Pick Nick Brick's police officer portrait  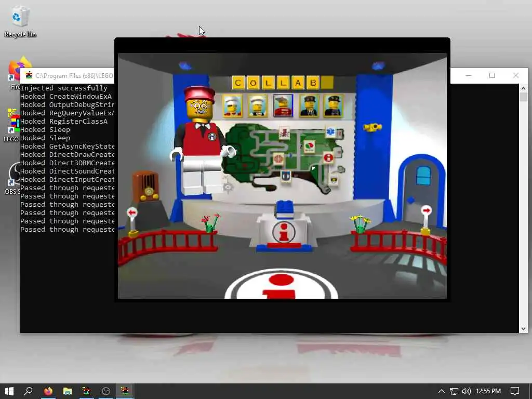click(309, 106)
